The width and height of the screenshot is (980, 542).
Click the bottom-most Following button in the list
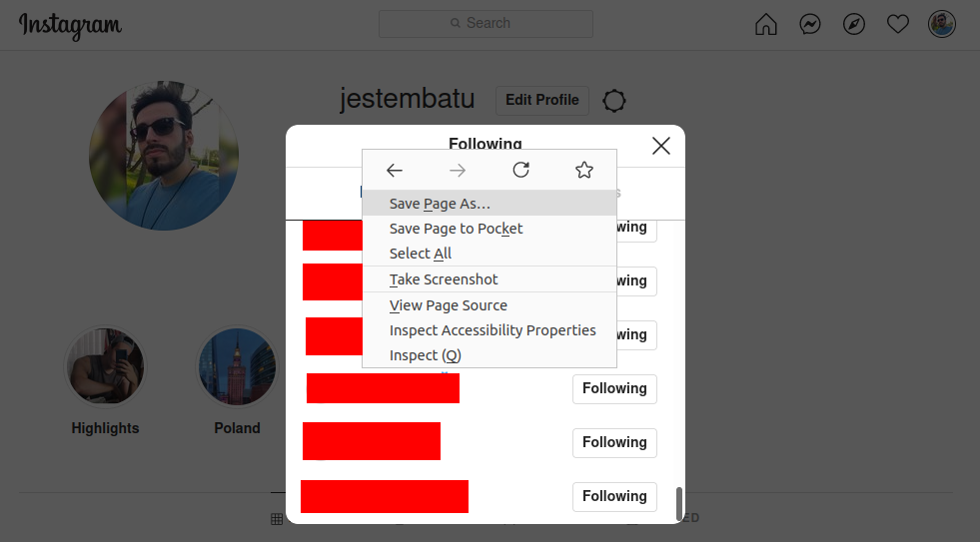tap(614, 496)
